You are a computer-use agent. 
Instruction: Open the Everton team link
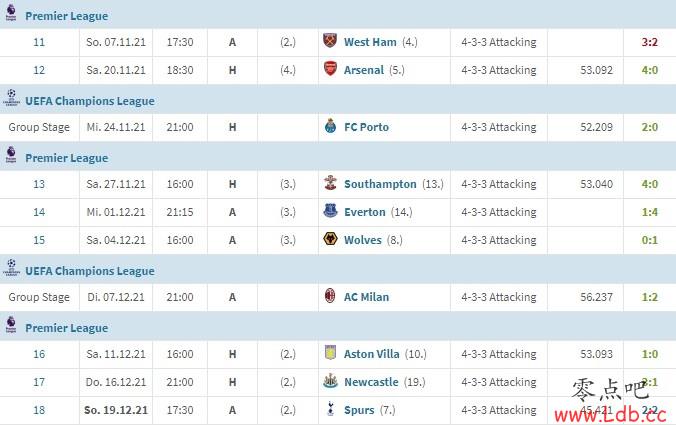(x=365, y=212)
